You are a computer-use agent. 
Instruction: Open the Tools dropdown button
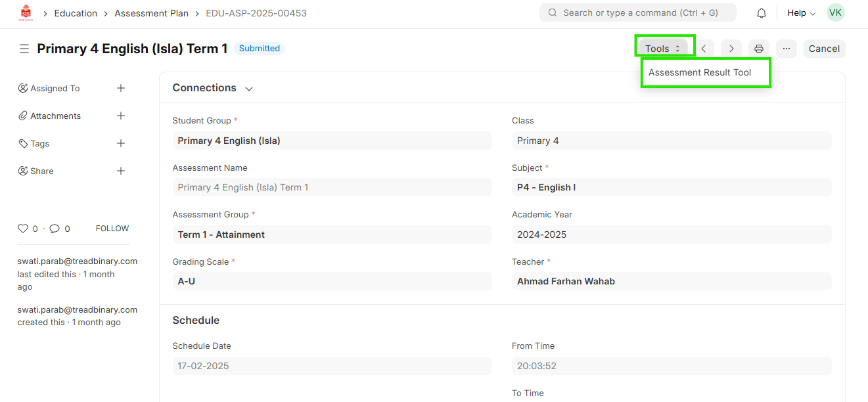click(662, 49)
